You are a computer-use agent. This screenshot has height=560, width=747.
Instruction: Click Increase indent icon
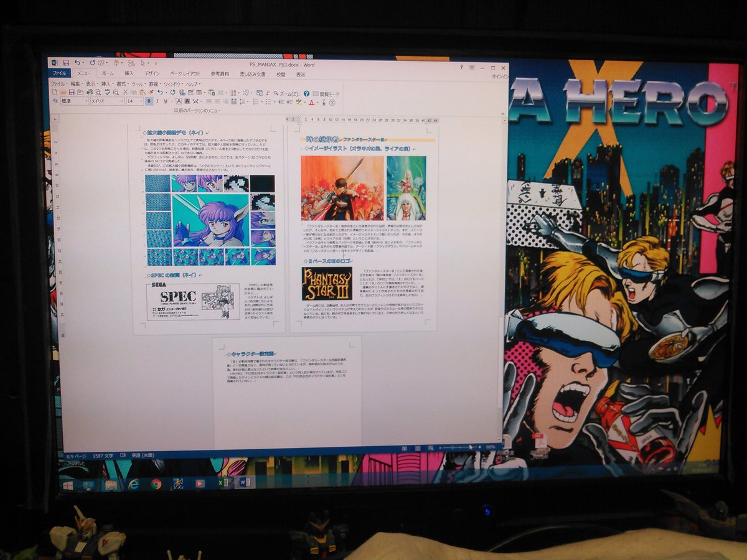pyautogui.click(x=289, y=101)
